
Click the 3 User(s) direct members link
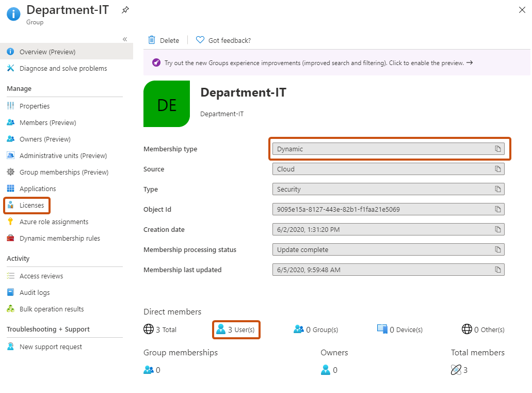pos(236,329)
